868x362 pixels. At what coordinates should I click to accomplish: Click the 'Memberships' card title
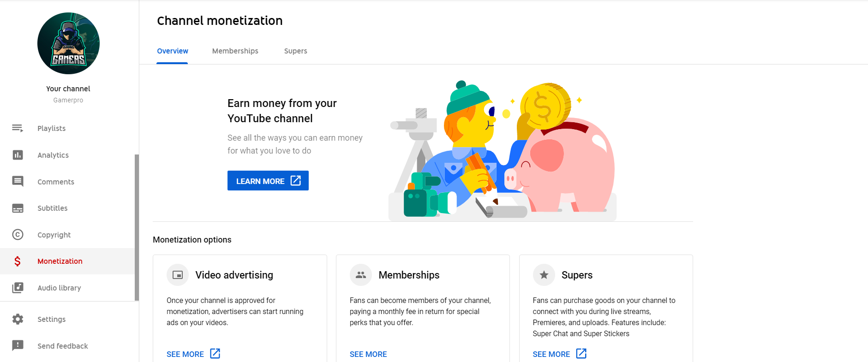[x=409, y=275]
